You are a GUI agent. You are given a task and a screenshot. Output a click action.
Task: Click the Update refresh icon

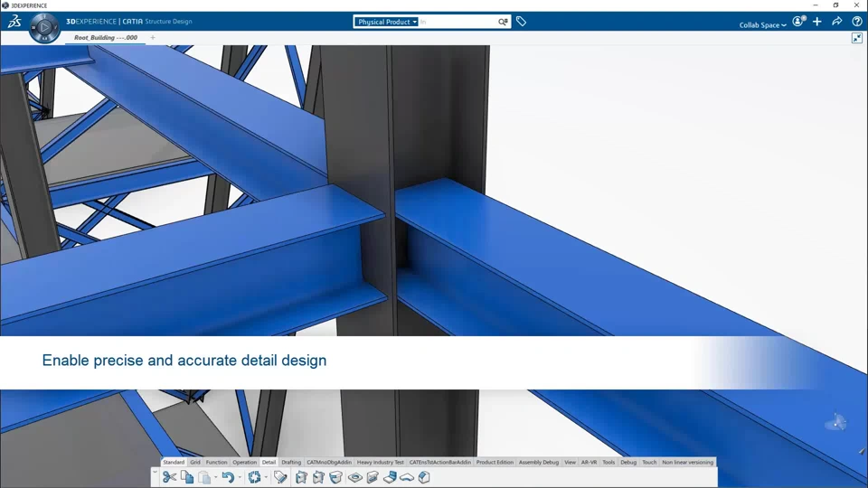click(254, 477)
